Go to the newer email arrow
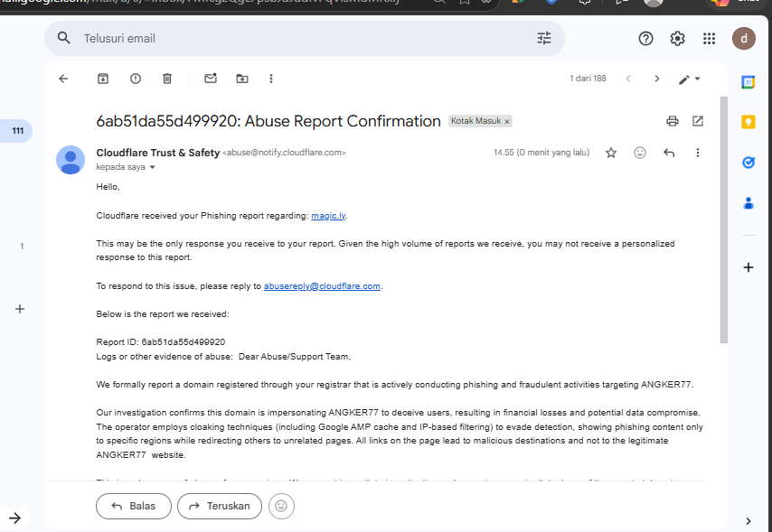The height and width of the screenshot is (532, 772). 628,79
